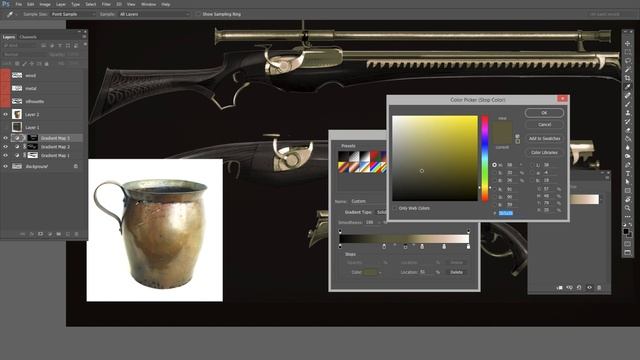
Task: Toggle adjustment visibility eye in Properties panel
Action: click(x=589, y=288)
